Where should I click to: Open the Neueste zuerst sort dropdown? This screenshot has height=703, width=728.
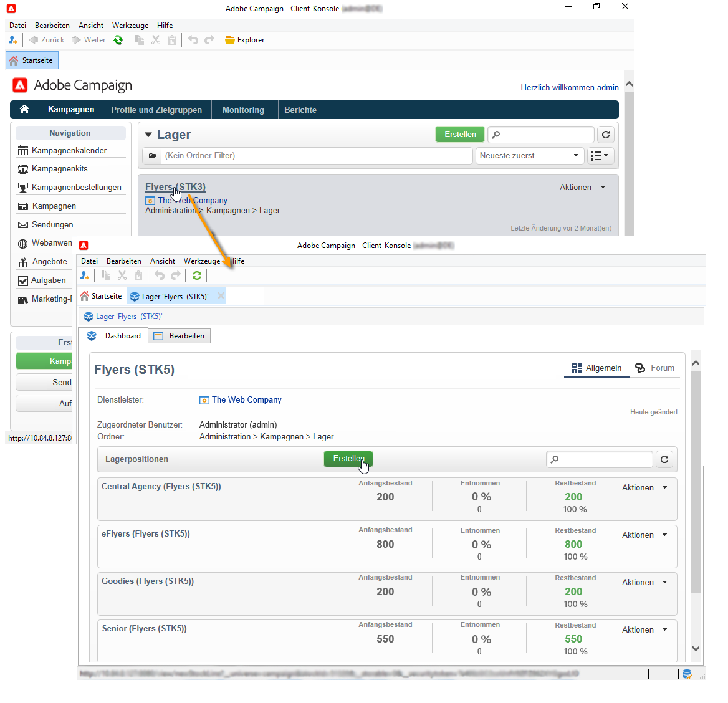[x=529, y=156]
